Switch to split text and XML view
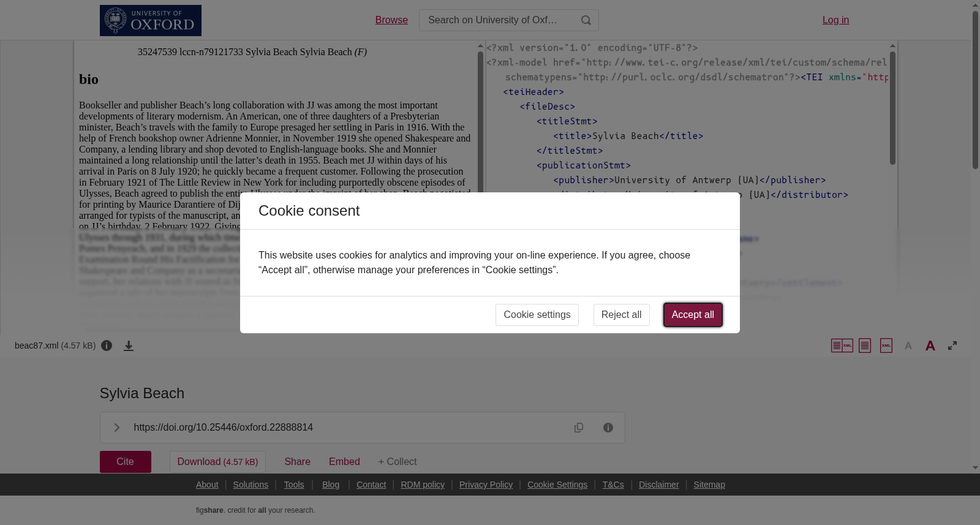 click(842, 346)
